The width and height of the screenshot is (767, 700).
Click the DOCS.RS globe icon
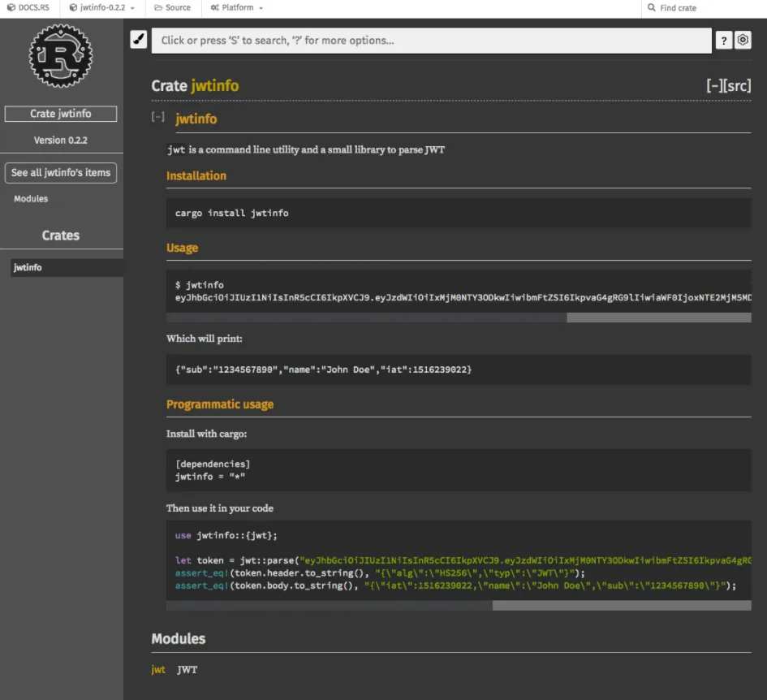11,8
